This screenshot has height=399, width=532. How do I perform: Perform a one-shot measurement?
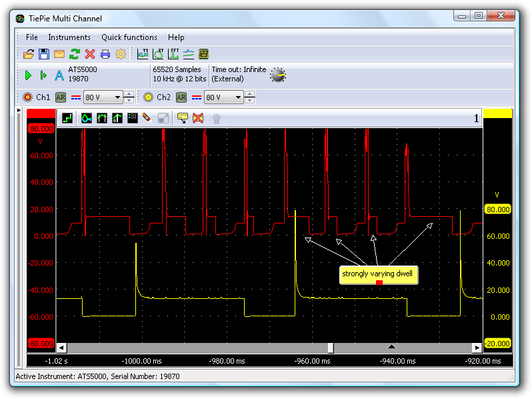coord(43,75)
